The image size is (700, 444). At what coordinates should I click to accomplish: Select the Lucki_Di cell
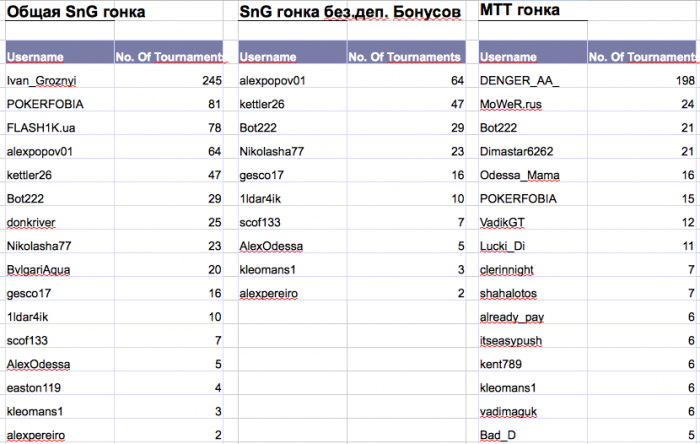503,246
